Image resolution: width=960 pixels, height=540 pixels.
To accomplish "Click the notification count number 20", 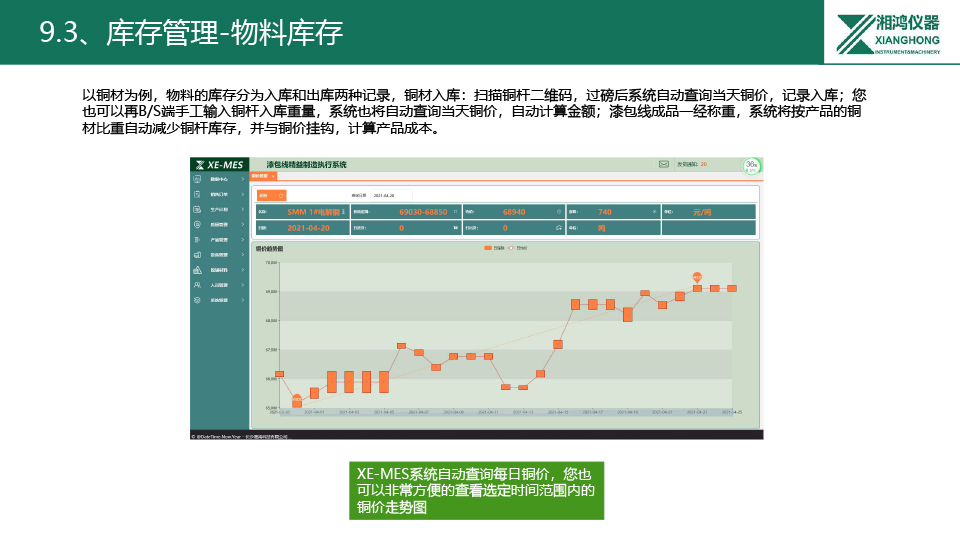I will pyautogui.click(x=703, y=164).
